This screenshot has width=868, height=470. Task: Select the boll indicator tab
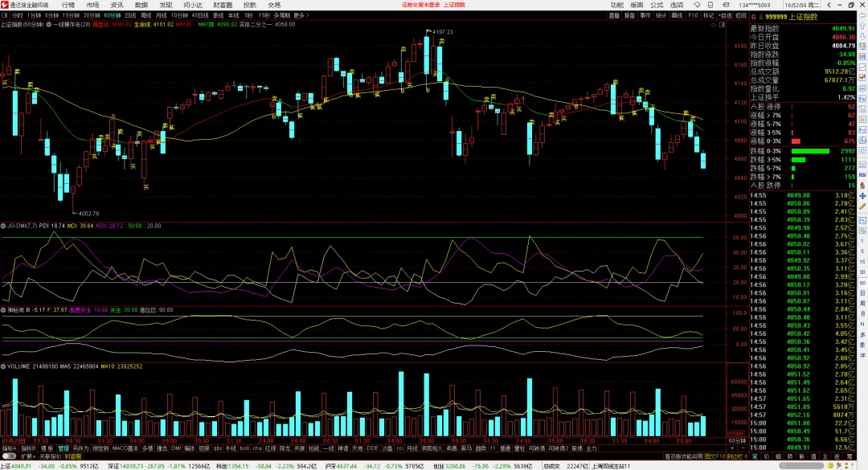244,448
